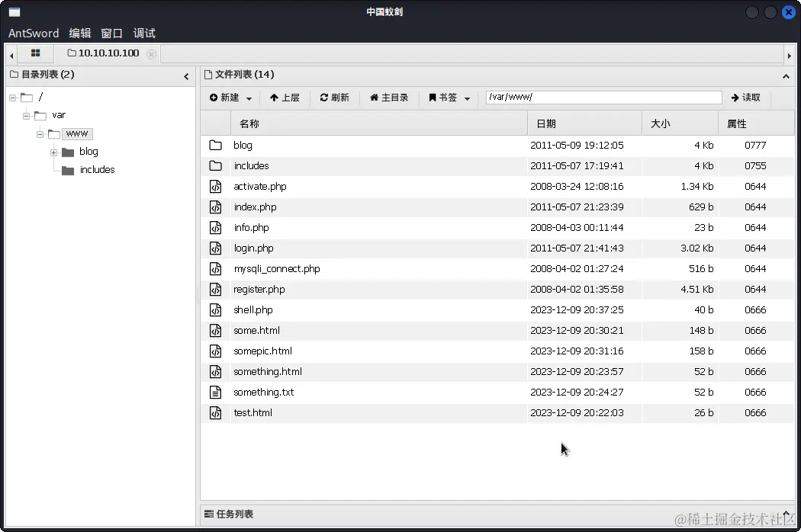Click the 上层 (up level) button
This screenshot has width=801, height=532.
[285, 98]
